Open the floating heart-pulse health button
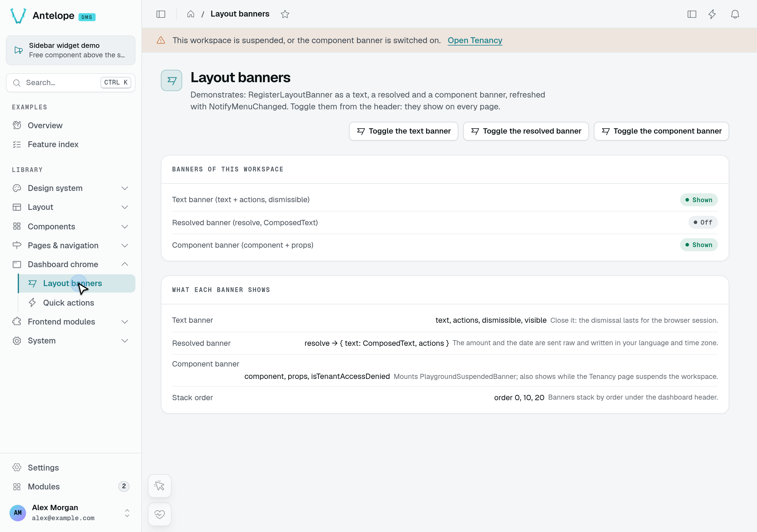Image resolution: width=757 pixels, height=532 pixels. (160, 514)
